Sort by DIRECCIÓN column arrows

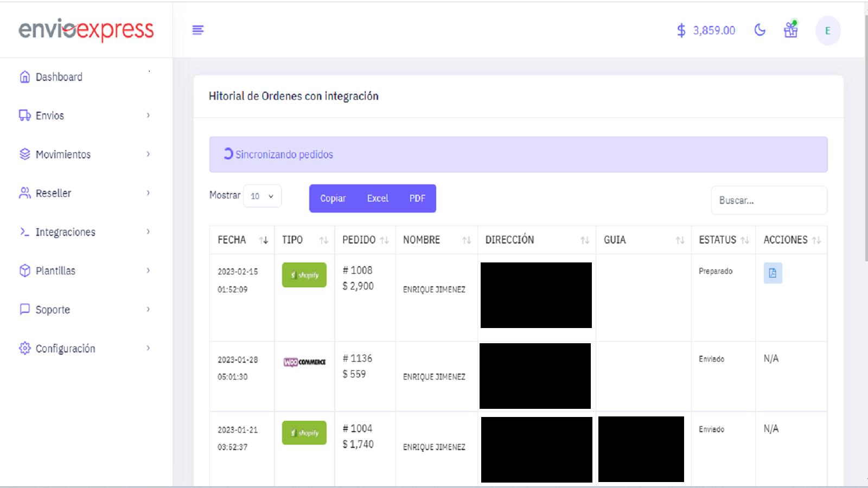(585, 240)
